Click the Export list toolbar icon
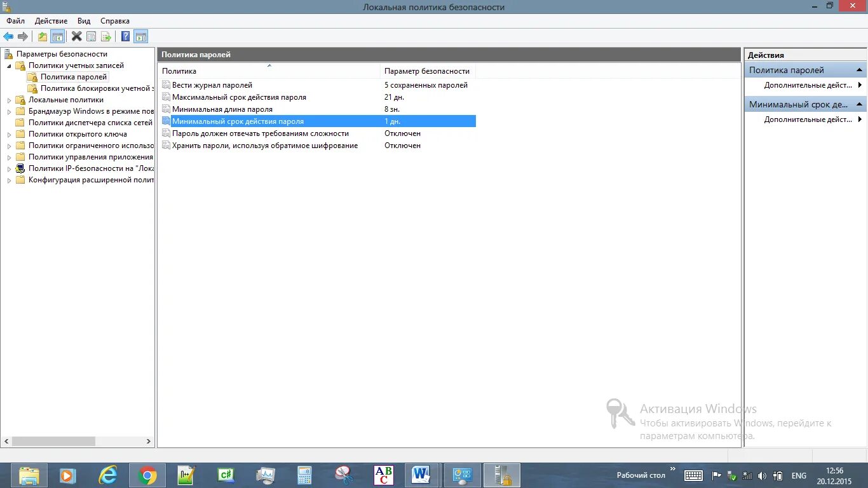This screenshot has height=488, width=868. coord(106,36)
